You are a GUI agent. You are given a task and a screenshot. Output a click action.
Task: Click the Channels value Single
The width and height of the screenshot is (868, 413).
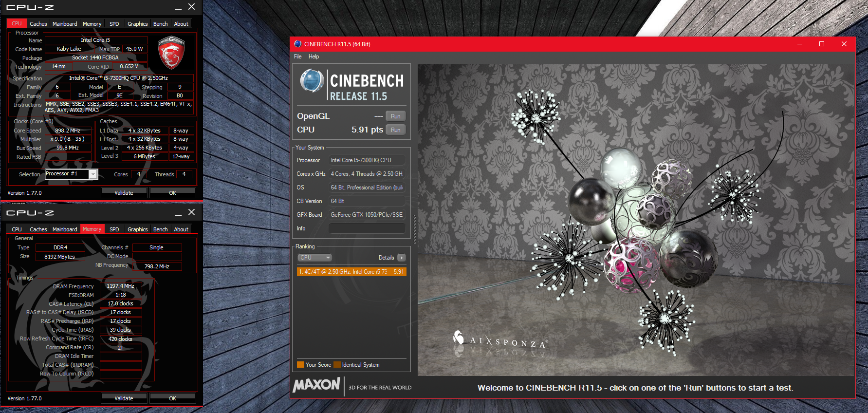click(157, 247)
